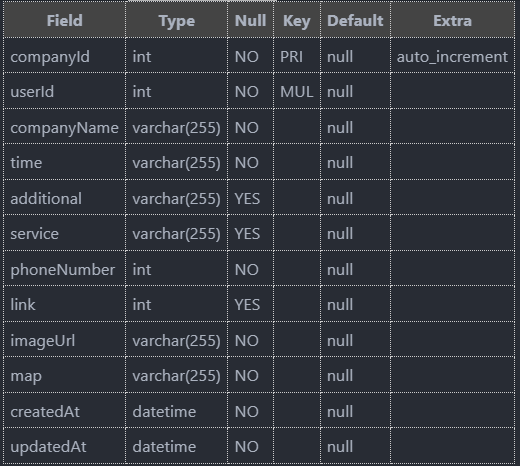Click the "int" type of companyId
The image size is (520, 466).
142,57
